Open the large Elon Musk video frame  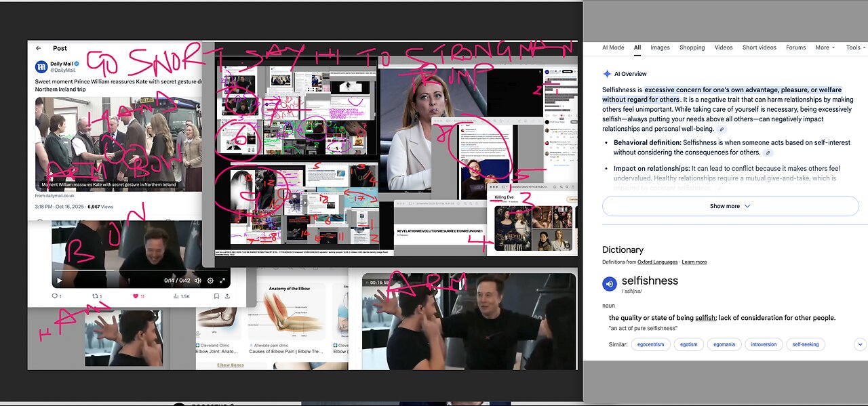pos(469,321)
